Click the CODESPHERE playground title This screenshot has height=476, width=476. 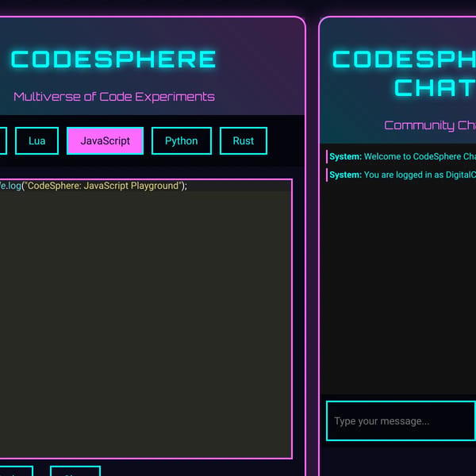[x=113, y=59]
